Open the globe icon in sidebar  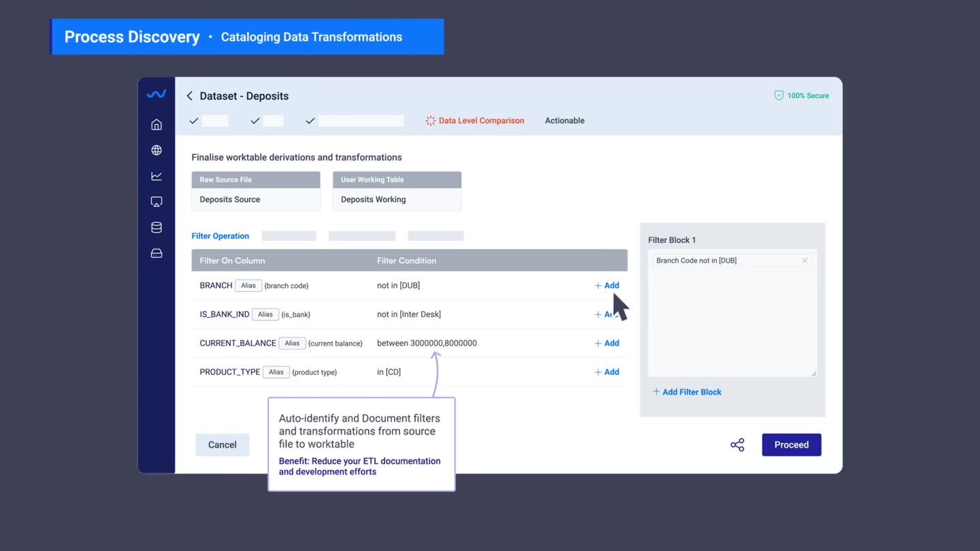point(157,150)
